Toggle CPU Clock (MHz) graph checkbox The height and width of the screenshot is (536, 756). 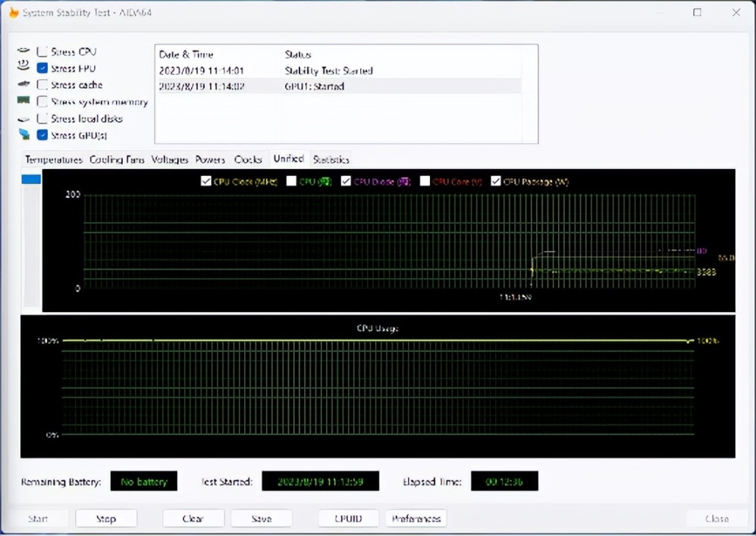point(205,181)
